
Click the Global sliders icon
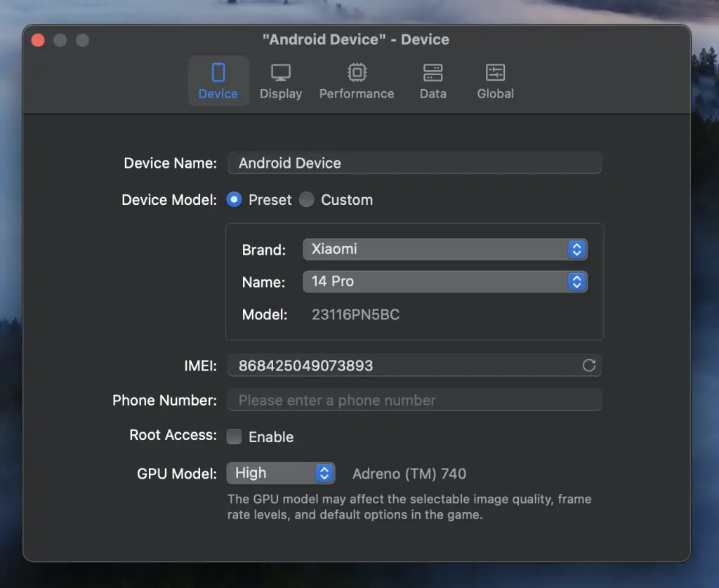coord(495,72)
